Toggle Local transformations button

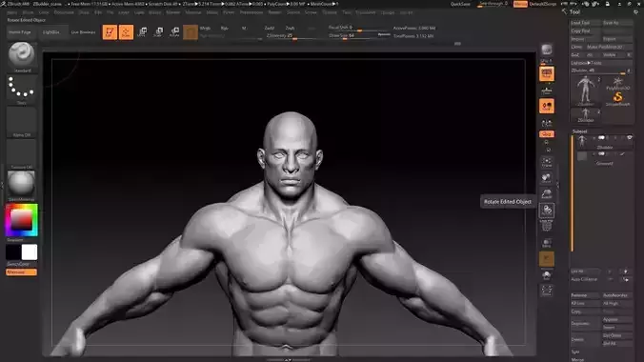point(547,106)
